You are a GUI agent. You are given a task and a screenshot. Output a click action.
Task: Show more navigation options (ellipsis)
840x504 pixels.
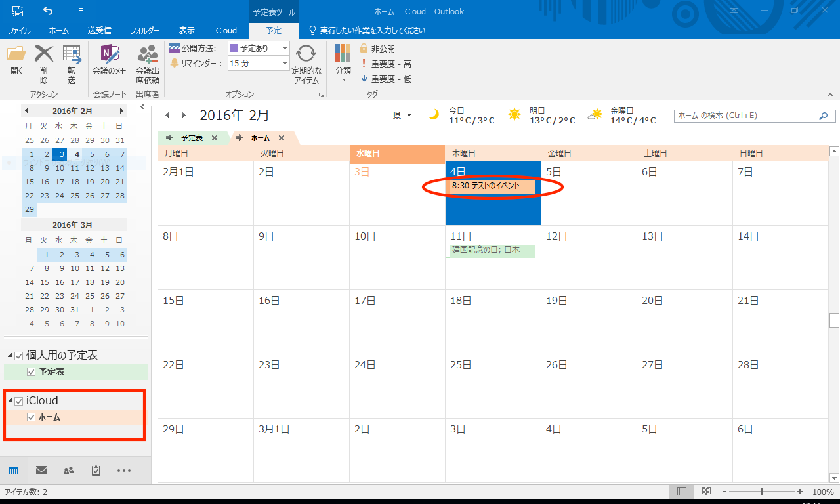[x=124, y=471]
